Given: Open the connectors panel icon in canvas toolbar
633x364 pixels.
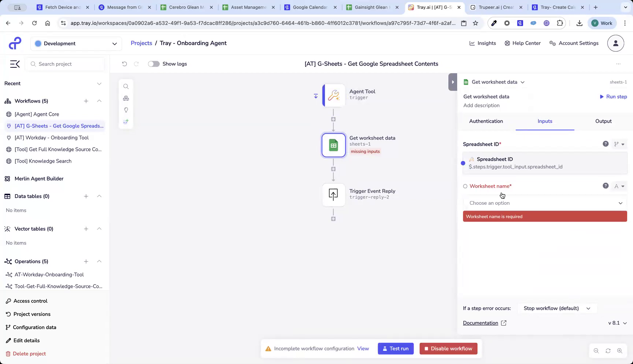Looking at the screenshot, I should coord(126,98).
